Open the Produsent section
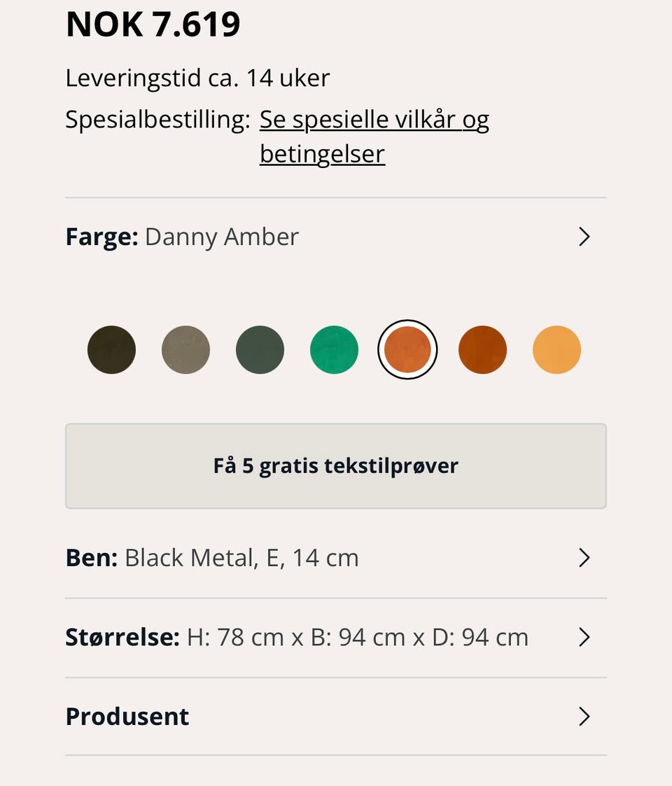 pyautogui.click(x=336, y=716)
